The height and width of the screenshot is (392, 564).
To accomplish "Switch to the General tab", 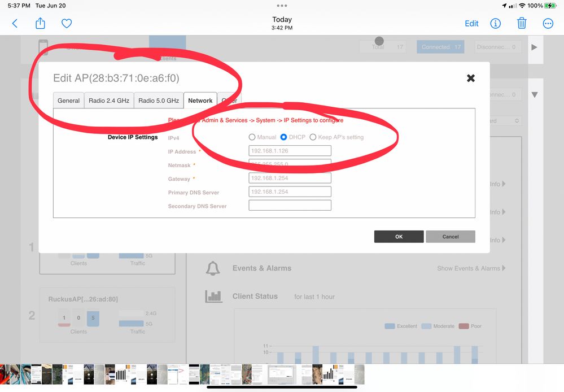I will tap(68, 101).
